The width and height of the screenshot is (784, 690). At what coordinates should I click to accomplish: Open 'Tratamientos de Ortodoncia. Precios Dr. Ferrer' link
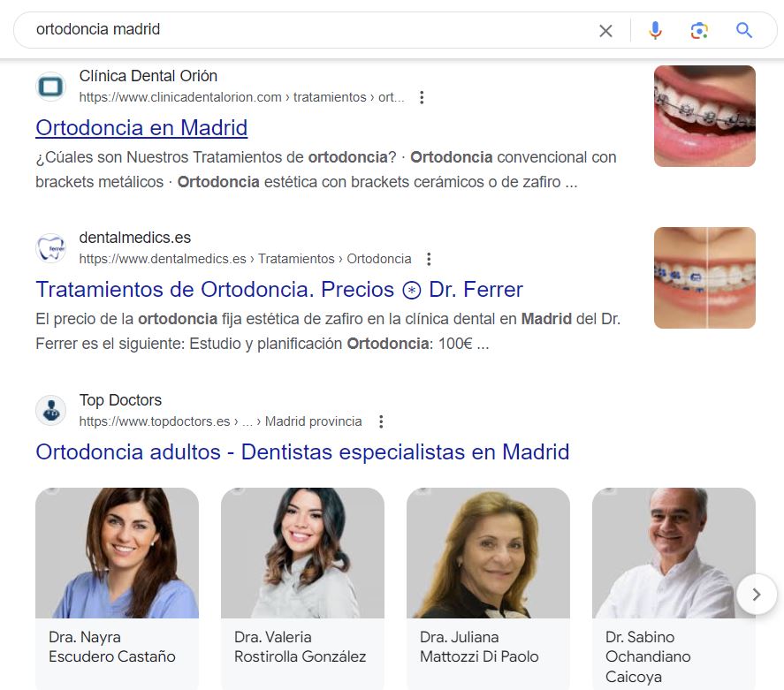(279, 289)
